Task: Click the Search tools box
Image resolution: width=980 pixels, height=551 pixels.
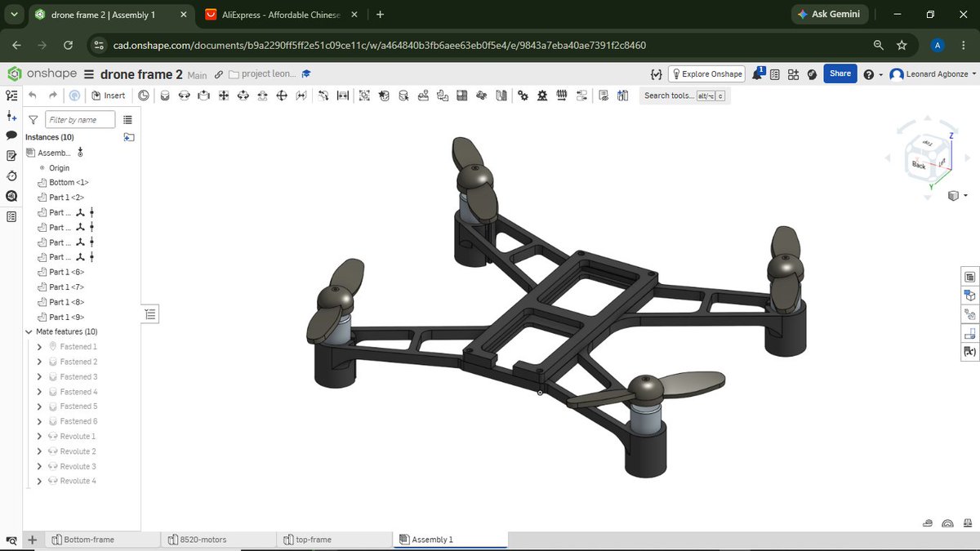Action: [x=684, y=96]
